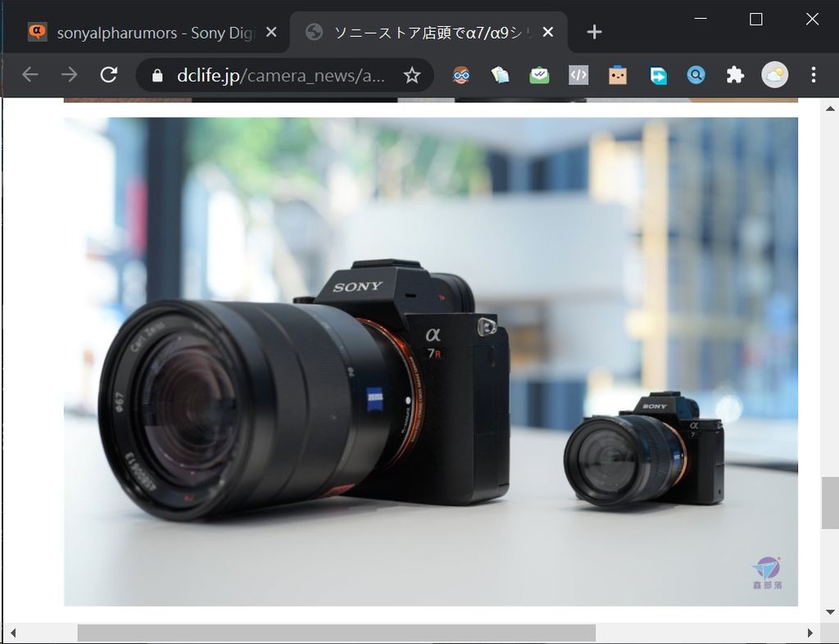The width and height of the screenshot is (839, 644).
Task: Click the vertical scrollbar thumb
Action: (x=830, y=503)
